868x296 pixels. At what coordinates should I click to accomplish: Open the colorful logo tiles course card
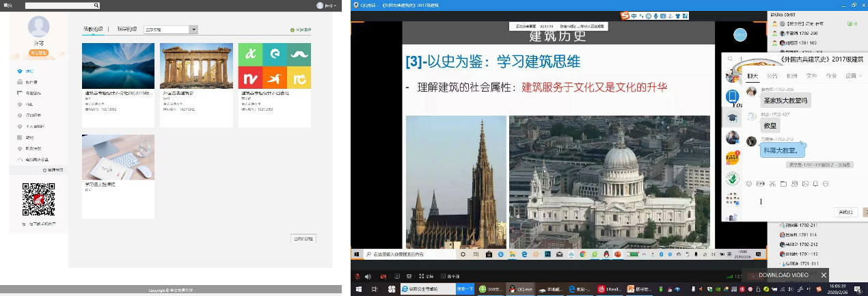coord(274,85)
